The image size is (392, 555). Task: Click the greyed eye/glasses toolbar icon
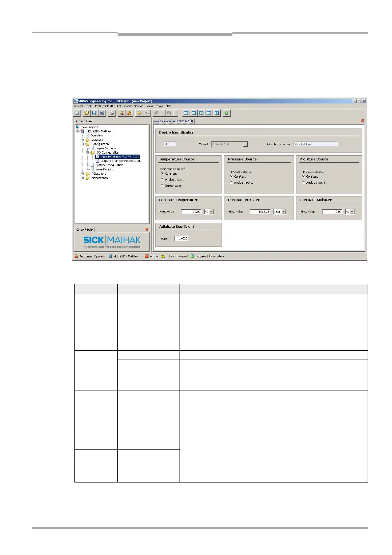click(x=147, y=113)
